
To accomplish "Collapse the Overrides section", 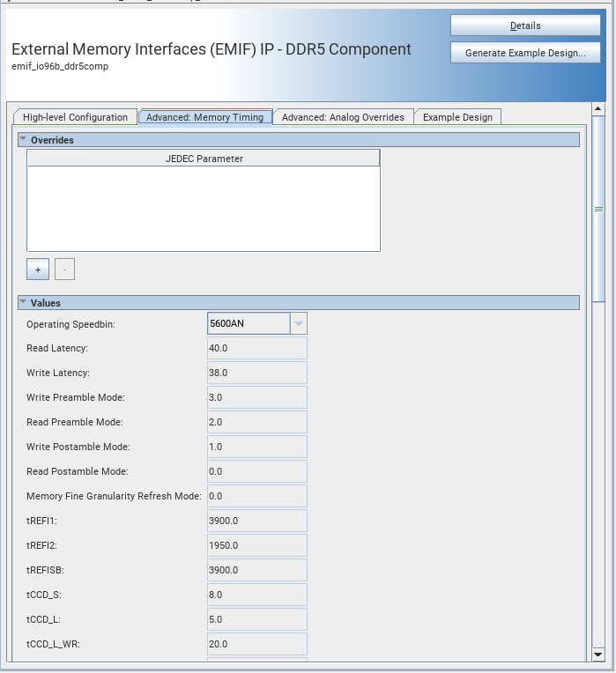I will 24,140.
